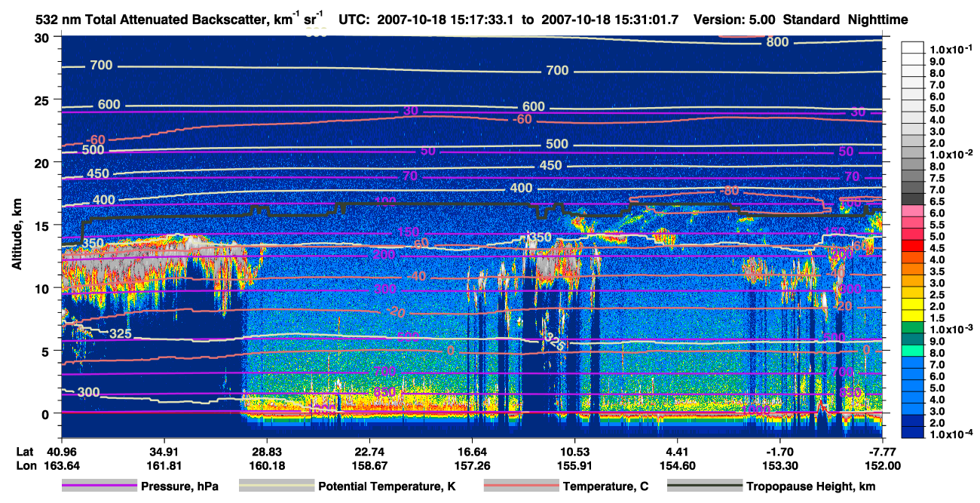Click the latitude value '10.53'
This screenshot has width=980, height=503.
[x=574, y=452]
